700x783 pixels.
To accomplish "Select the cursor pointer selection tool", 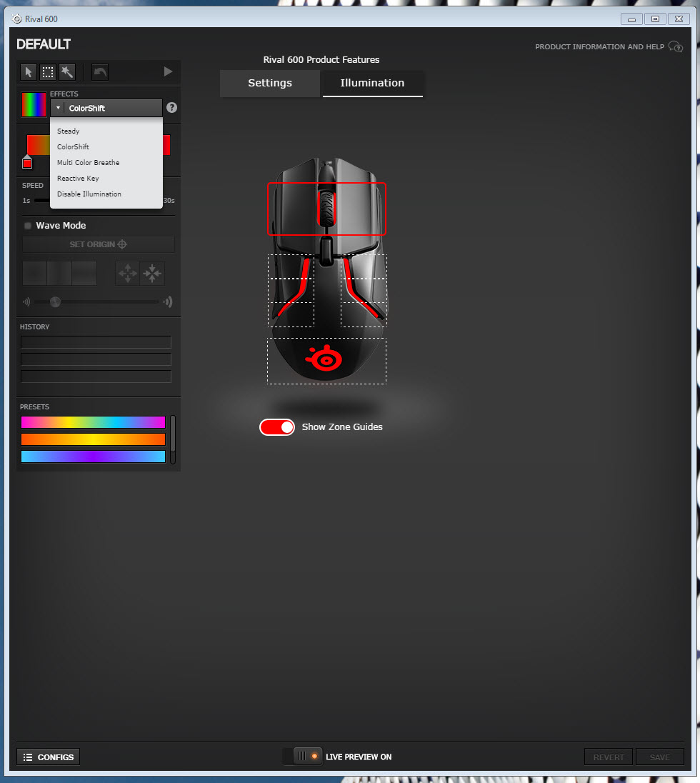I will point(29,72).
